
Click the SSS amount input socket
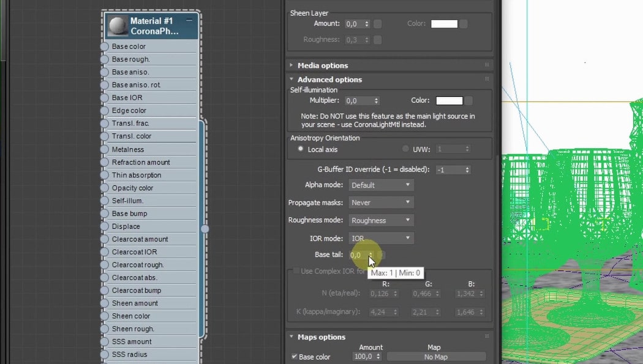pyautogui.click(x=104, y=341)
